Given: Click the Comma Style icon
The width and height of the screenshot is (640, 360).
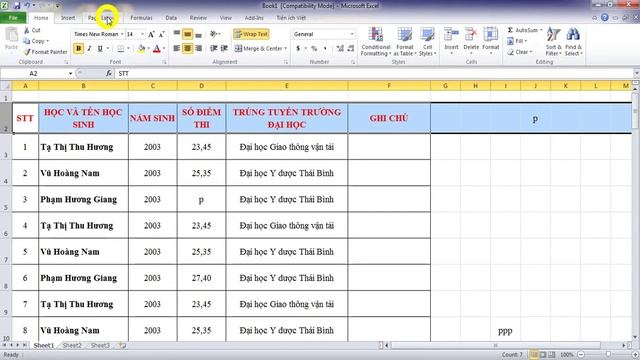Looking at the screenshot, I should (x=325, y=49).
